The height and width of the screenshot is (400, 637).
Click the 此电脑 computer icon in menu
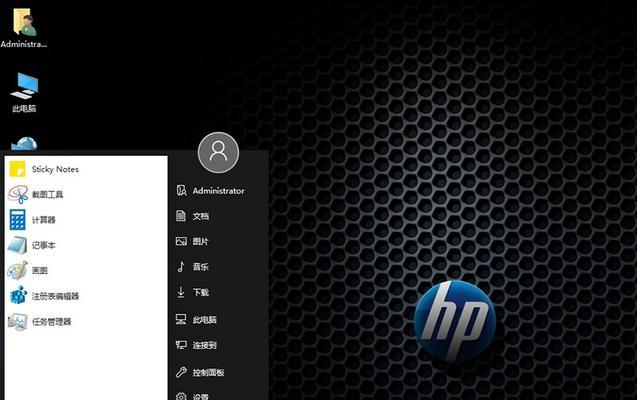coord(181,319)
